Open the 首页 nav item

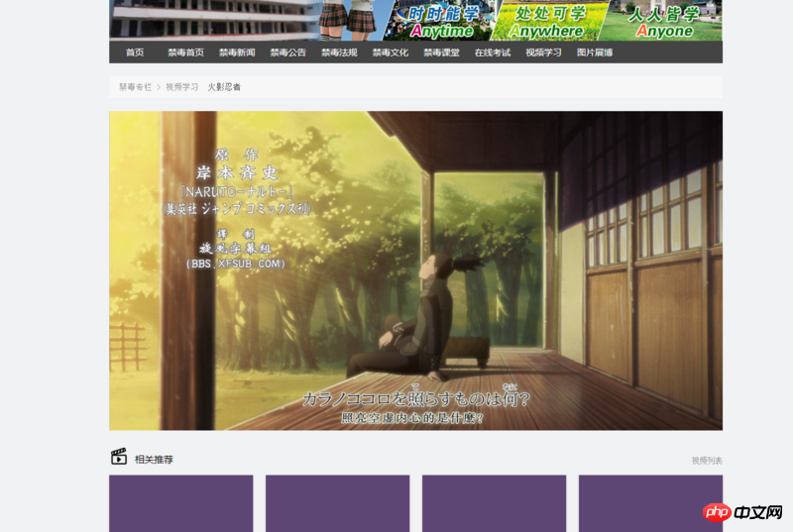click(135, 53)
